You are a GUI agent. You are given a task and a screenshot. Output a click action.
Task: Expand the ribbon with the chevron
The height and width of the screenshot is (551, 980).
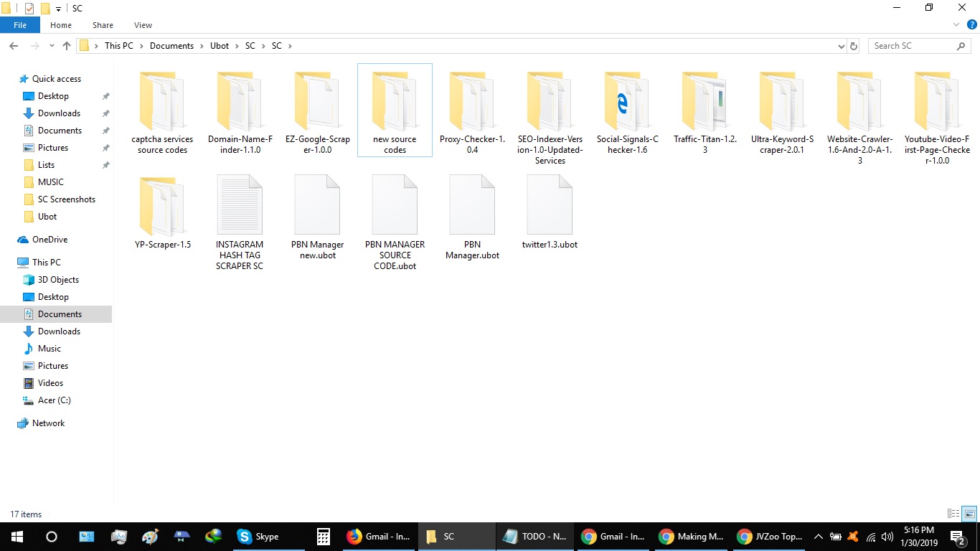(x=956, y=24)
